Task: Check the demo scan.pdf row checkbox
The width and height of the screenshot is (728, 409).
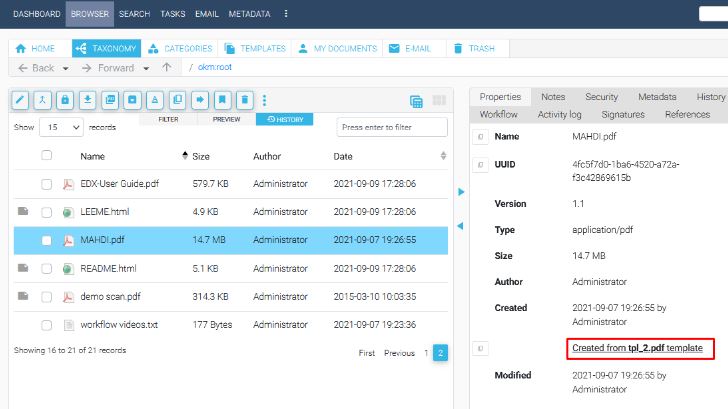Action: click(46, 297)
